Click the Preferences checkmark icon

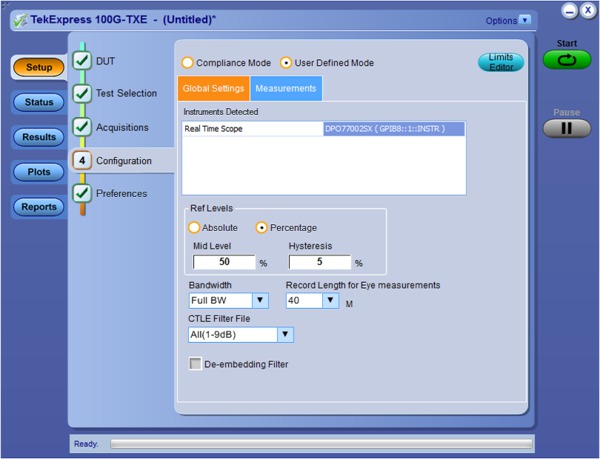click(83, 194)
